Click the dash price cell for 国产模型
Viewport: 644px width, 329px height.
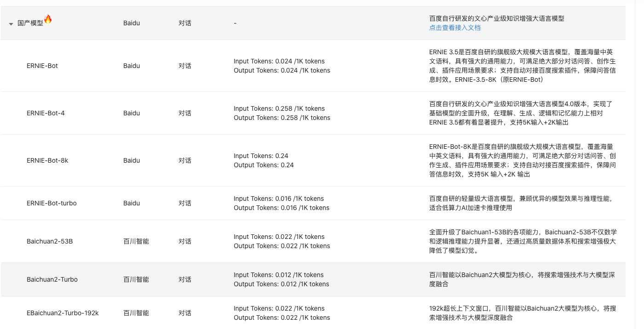pos(235,23)
